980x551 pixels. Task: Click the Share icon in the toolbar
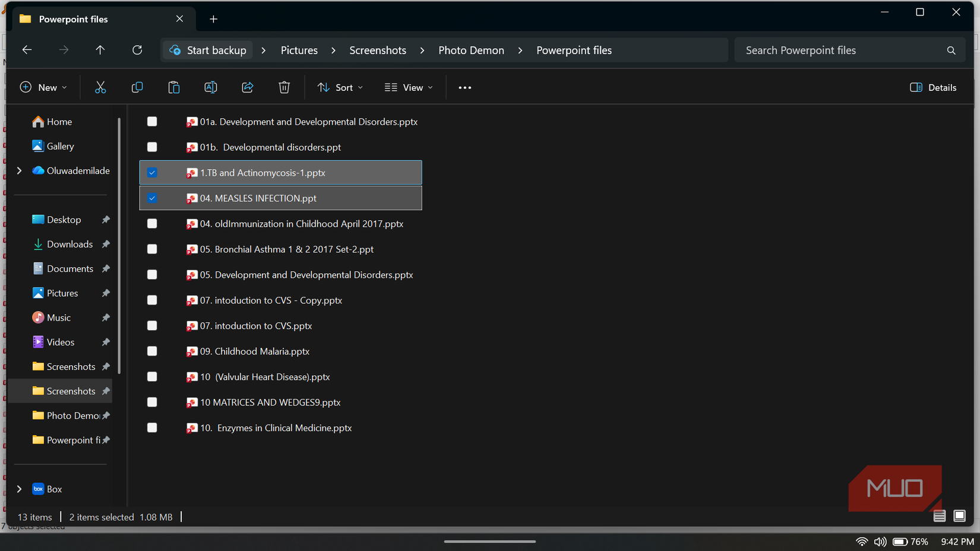[x=248, y=87]
